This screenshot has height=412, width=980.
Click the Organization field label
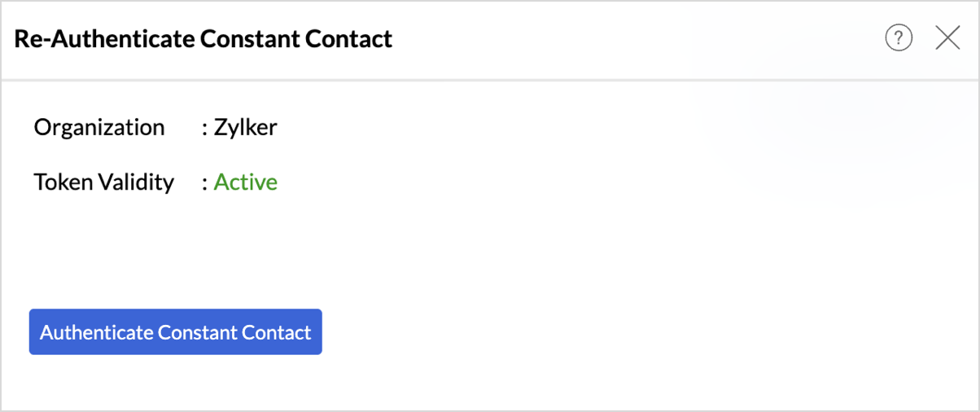[99, 128]
